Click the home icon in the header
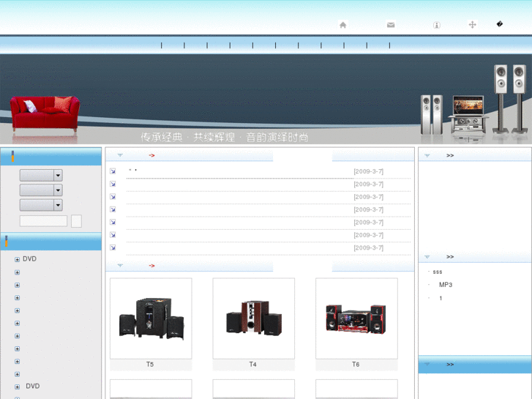Screen dimensions: 532x399 [342, 25]
